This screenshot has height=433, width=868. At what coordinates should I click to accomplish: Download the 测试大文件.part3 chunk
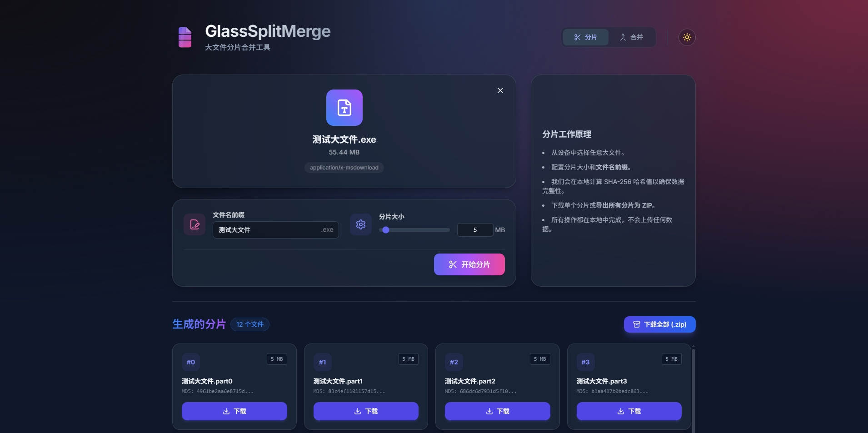tap(629, 411)
